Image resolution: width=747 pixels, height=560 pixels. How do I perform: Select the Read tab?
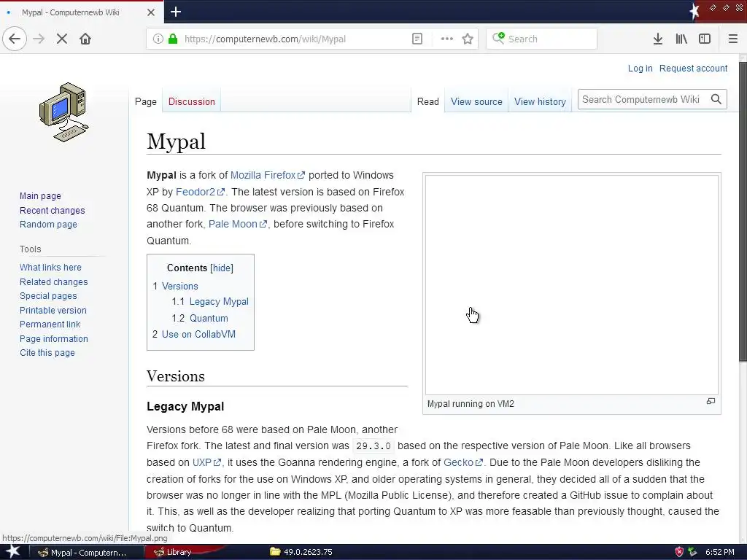[427, 101]
